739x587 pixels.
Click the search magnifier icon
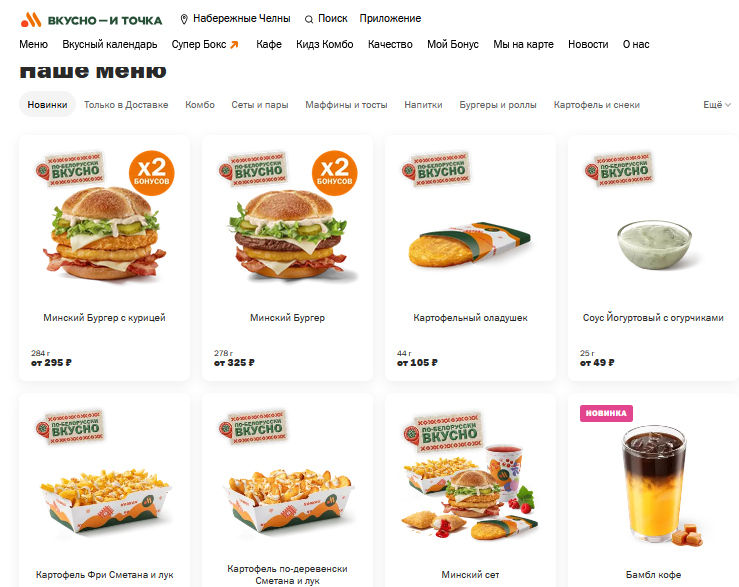[309, 19]
